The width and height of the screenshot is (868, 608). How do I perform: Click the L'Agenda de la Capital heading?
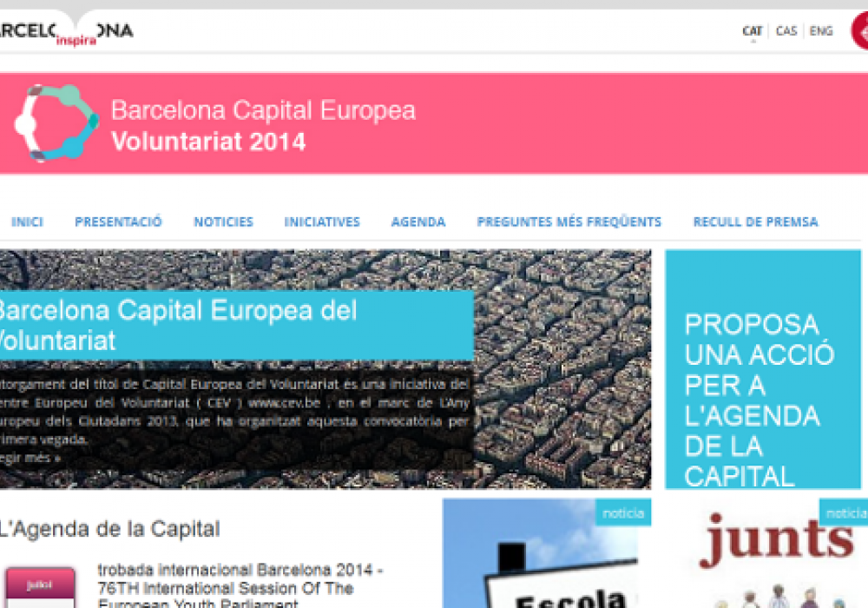(x=109, y=529)
